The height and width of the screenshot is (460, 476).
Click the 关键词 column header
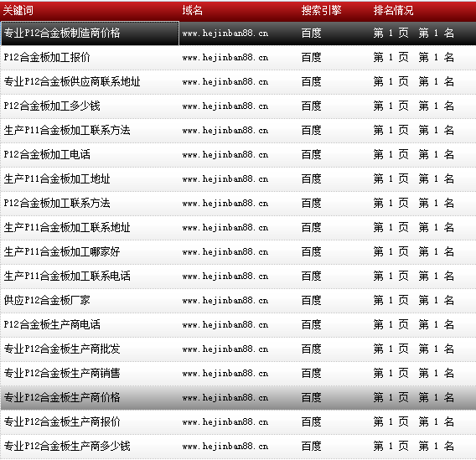(18, 11)
